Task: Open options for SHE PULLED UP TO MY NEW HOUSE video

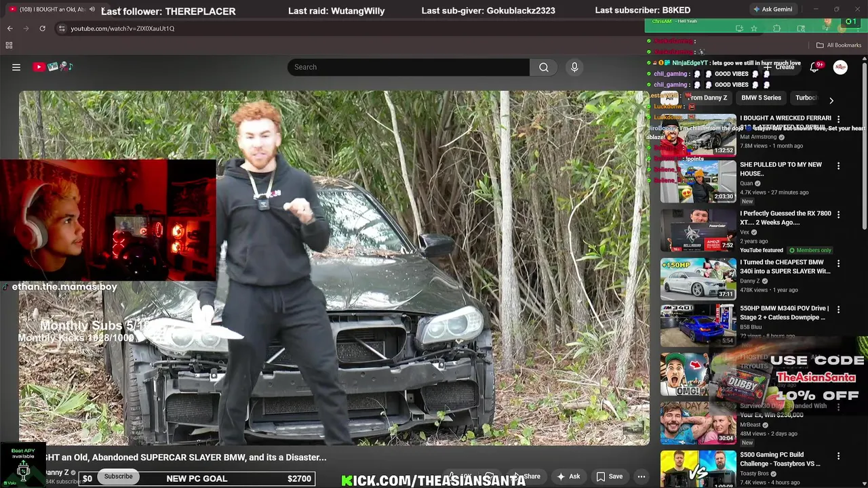Action: tap(838, 165)
